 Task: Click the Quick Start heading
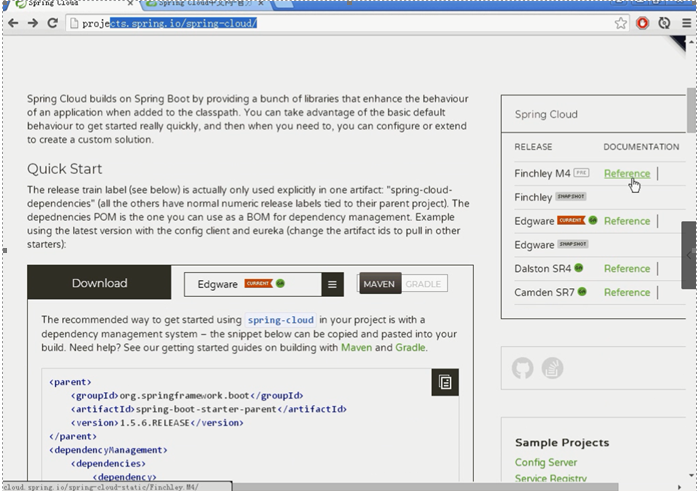coord(64,169)
